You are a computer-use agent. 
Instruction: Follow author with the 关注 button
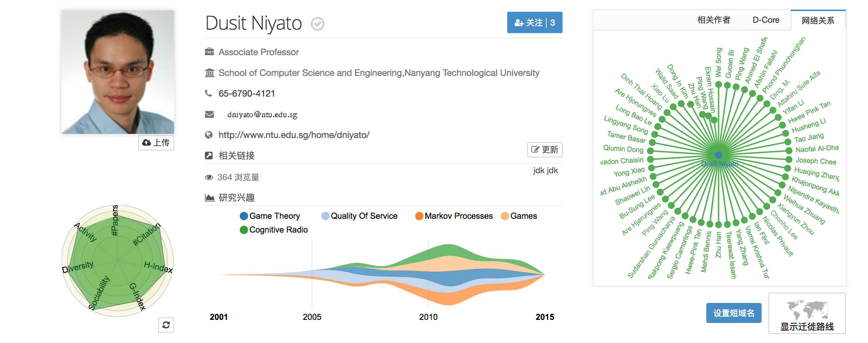(535, 22)
